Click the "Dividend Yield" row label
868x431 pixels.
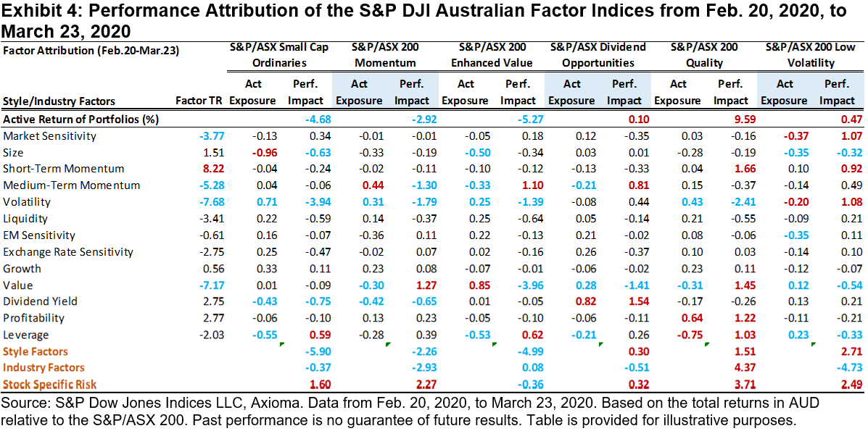(x=41, y=301)
